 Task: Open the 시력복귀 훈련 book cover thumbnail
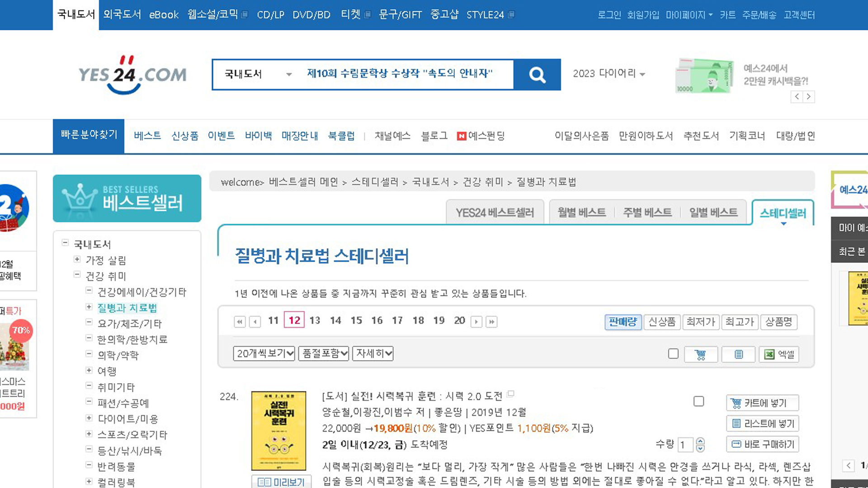coord(278,431)
